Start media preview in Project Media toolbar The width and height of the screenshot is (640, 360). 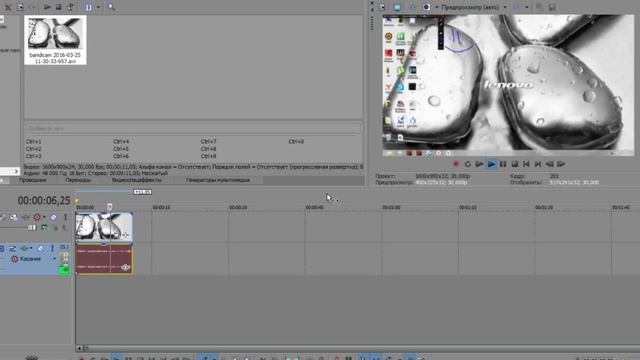click(47, 7)
